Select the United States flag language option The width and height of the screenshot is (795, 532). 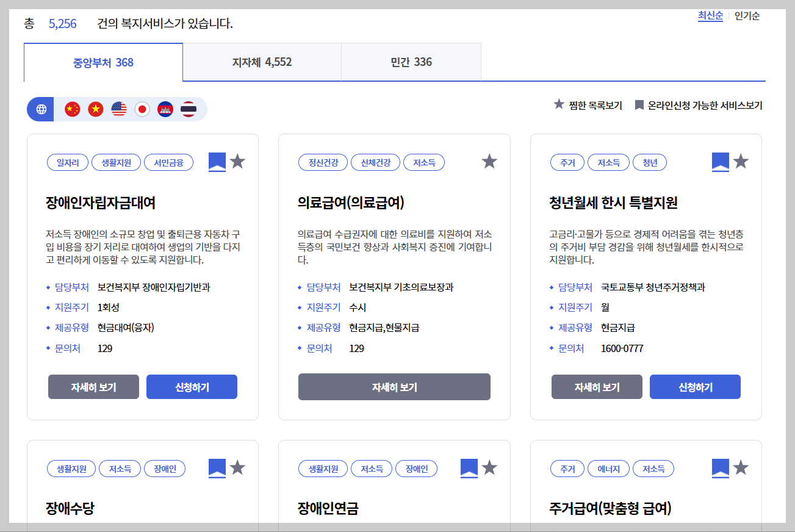pos(119,109)
